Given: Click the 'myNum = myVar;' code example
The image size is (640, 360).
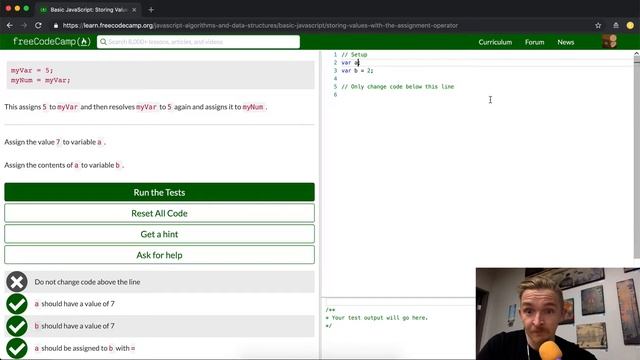Looking at the screenshot, I should click(40, 80).
